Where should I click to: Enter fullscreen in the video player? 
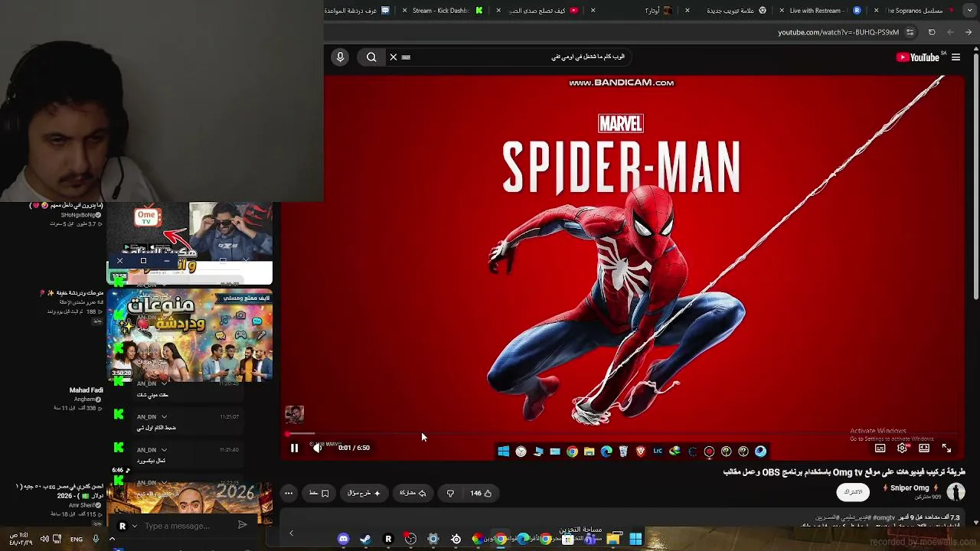click(946, 448)
